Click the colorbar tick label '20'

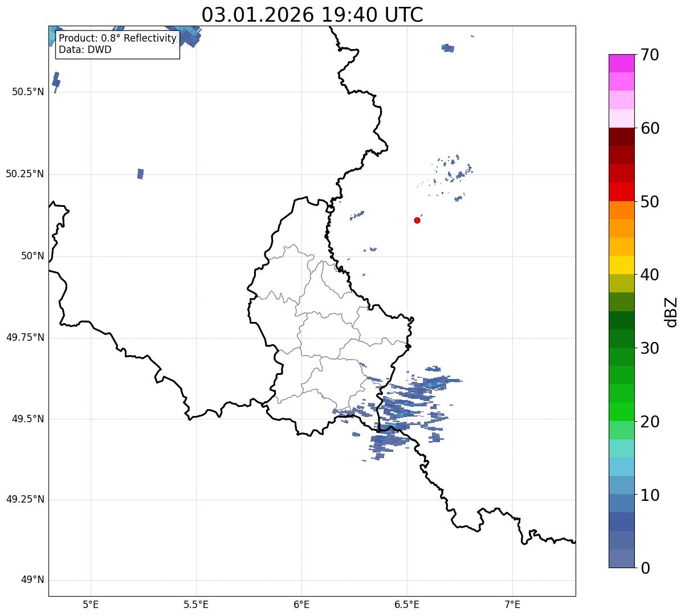tap(650, 422)
